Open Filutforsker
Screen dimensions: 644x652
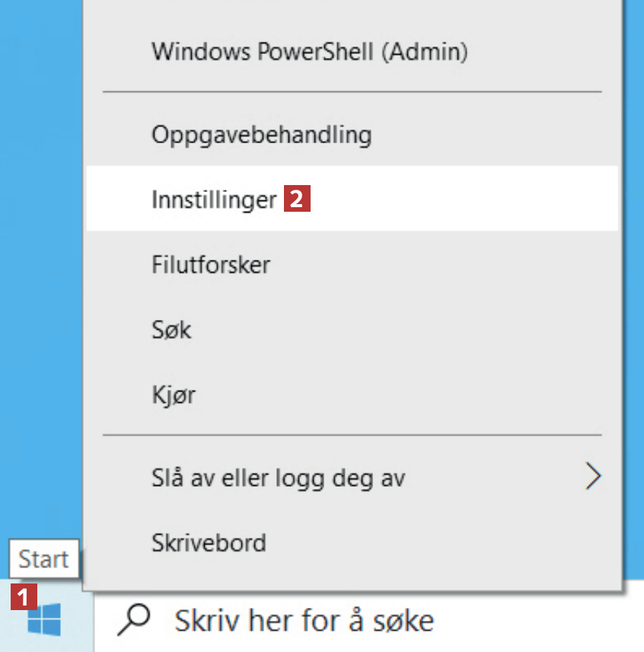[x=211, y=265]
